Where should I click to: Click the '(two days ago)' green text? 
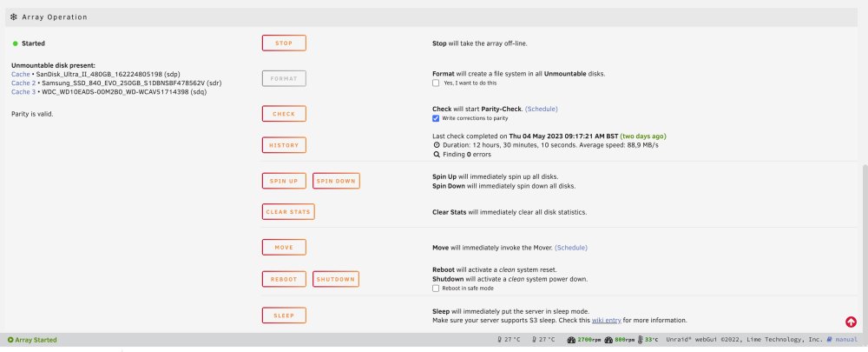pos(642,136)
